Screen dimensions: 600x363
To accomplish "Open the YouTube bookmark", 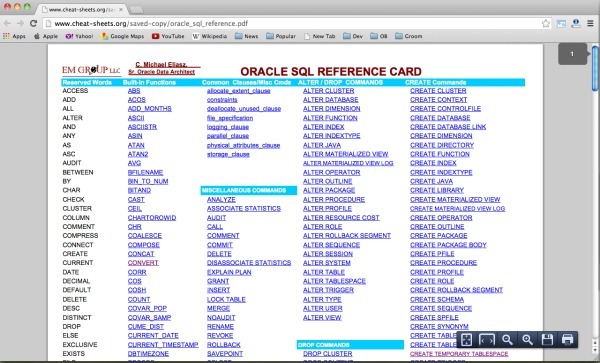I will click(x=168, y=36).
